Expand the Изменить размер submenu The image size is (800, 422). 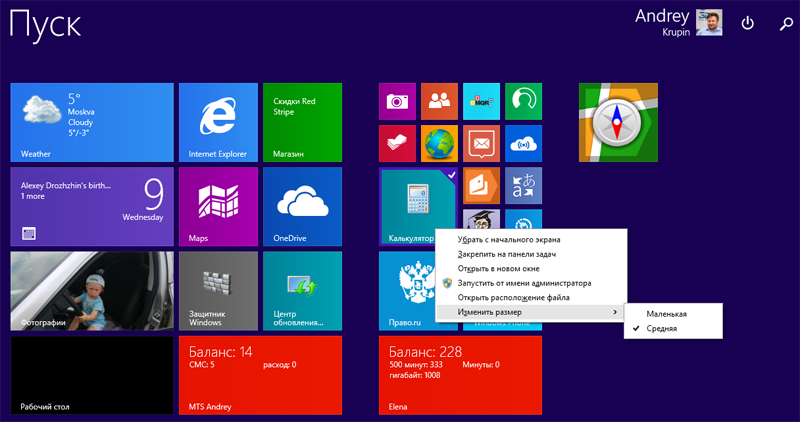pyautogui.click(x=531, y=312)
